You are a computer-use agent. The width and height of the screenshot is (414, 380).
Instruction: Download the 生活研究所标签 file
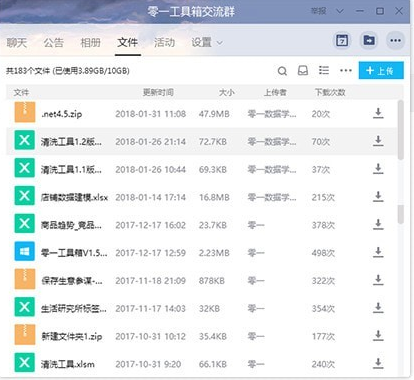378,308
